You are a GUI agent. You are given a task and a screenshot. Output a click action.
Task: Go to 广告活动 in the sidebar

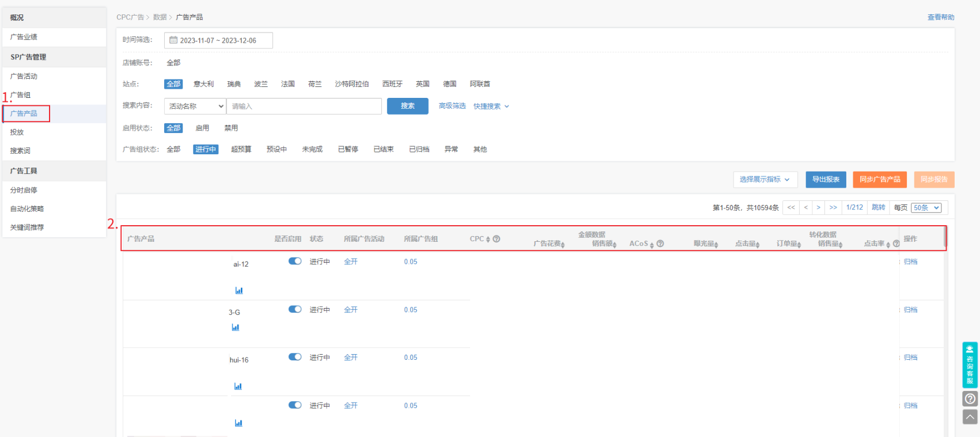coord(24,76)
